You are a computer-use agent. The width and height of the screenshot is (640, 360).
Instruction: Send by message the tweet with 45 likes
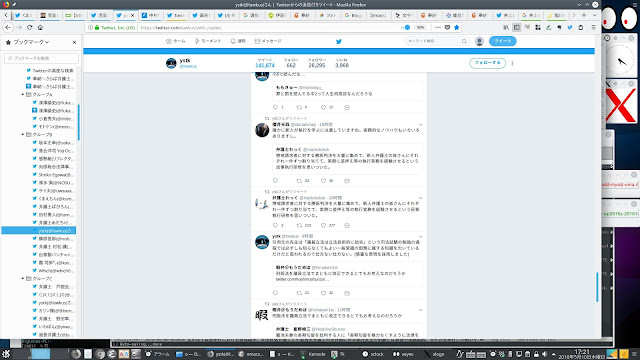click(x=347, y=181)
